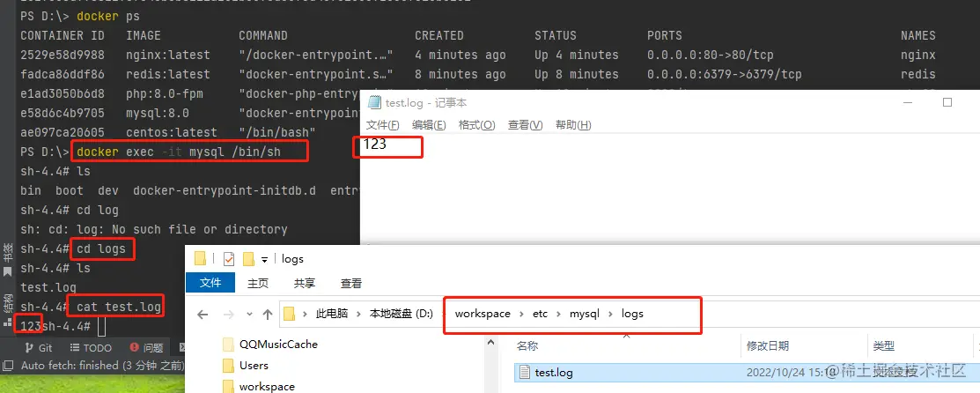Click the Forward arrow in Explorer
The image size is (980, 393).
tap(229, 315)
